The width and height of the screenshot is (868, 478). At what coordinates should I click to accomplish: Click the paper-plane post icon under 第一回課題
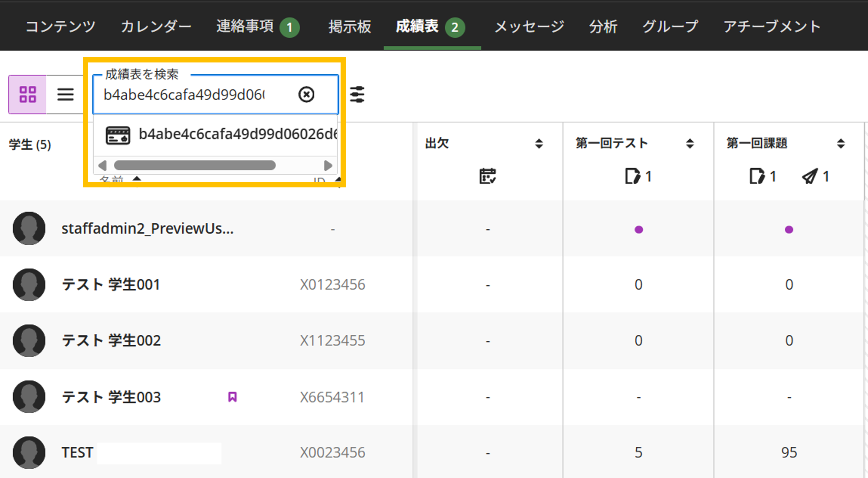809,176
